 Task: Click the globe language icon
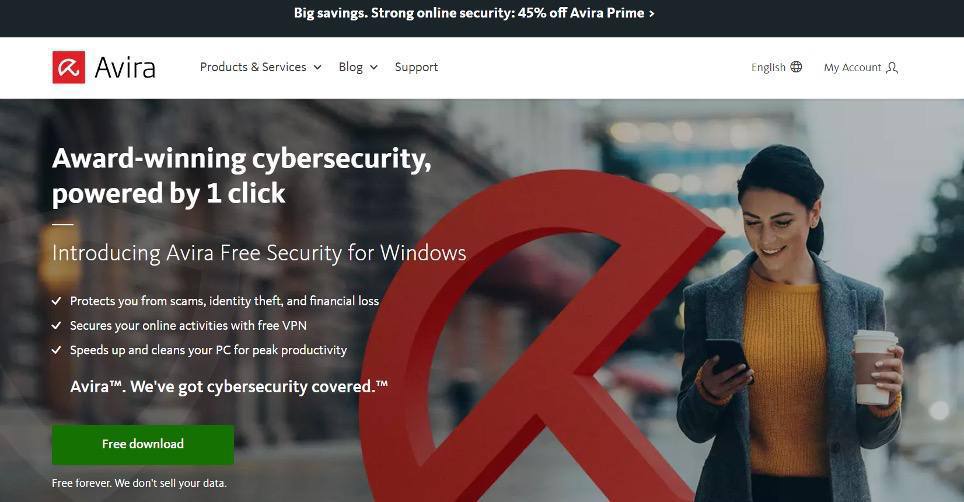pyautogui.click(x=796, y=67)
